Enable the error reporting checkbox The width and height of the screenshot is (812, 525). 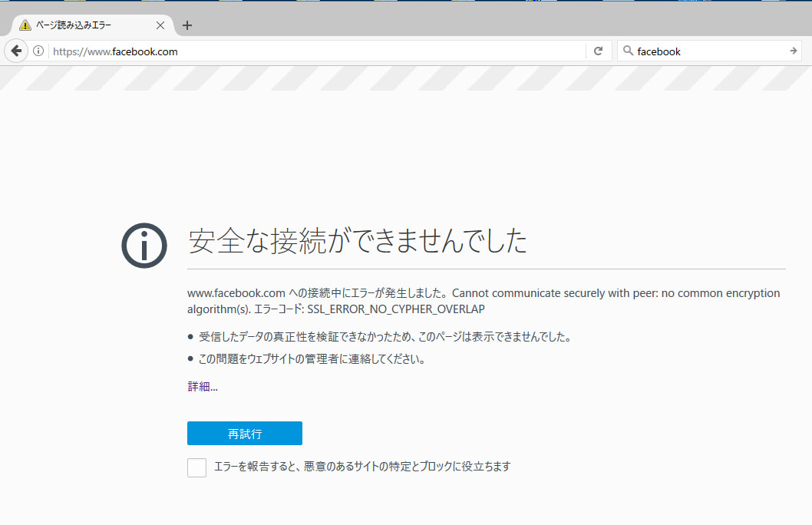(x=196, y=467)
